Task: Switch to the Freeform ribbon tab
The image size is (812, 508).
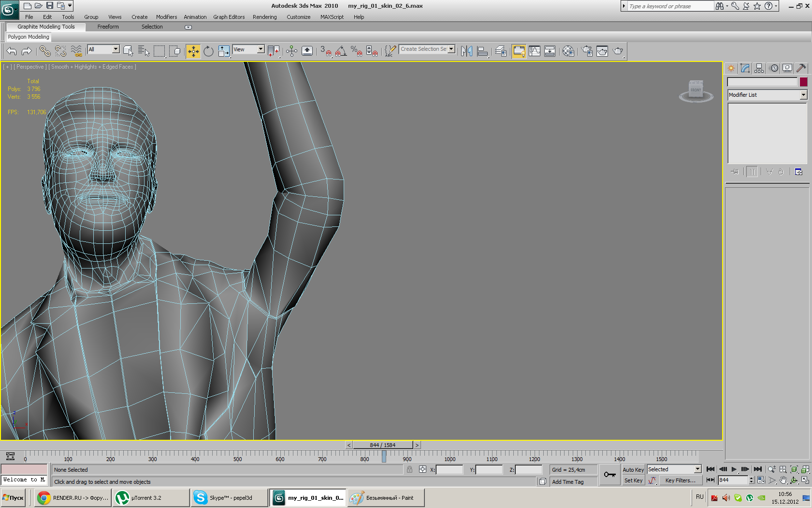Action: (108, 27)
